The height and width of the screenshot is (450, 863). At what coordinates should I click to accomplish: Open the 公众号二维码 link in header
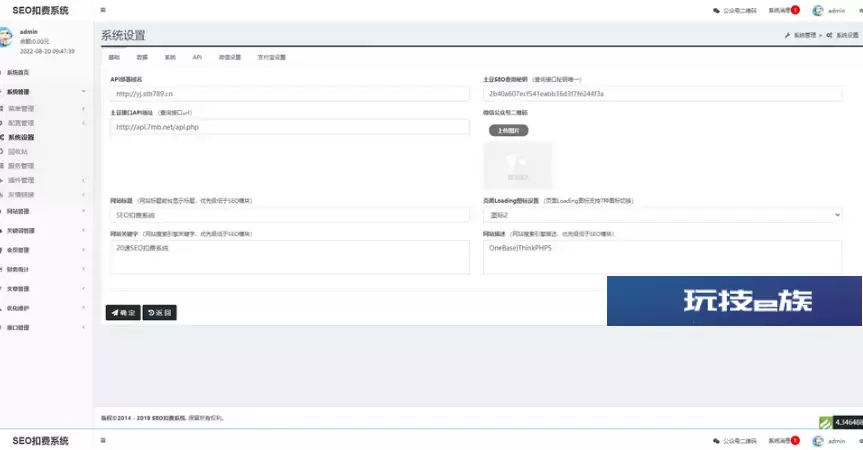pos(740,10)
